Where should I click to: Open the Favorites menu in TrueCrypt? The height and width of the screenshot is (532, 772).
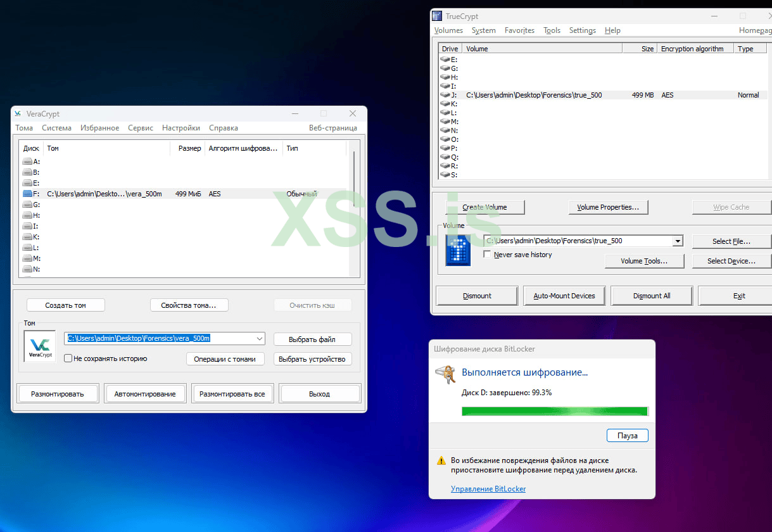coord(519,30)
